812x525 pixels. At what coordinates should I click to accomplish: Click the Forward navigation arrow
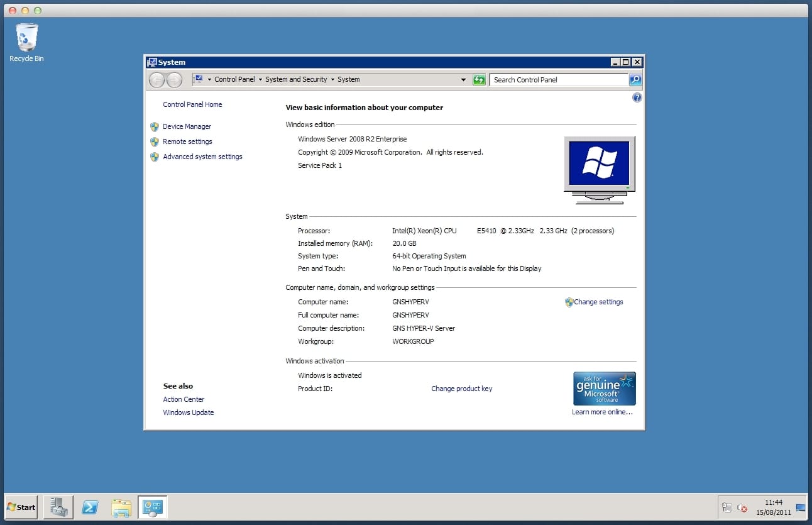[x=174, y=80]
